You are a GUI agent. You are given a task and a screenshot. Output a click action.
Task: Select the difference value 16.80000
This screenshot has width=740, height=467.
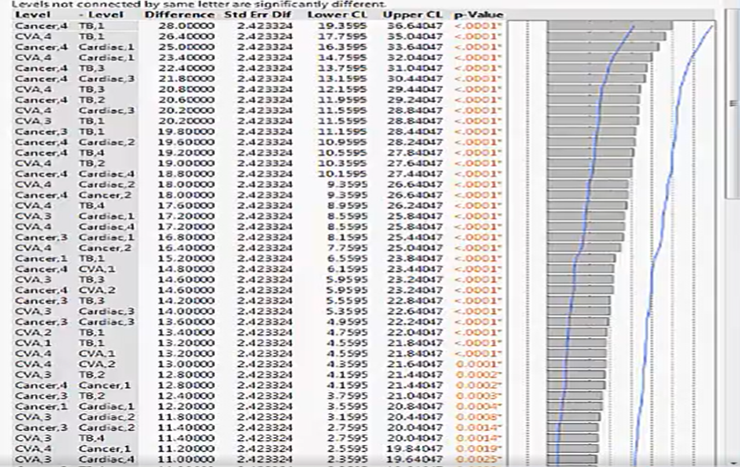coord(188,237)
